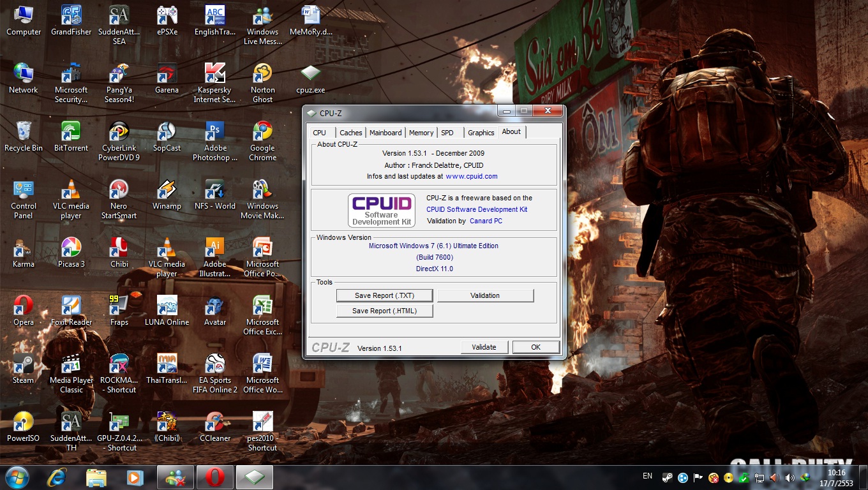Open the Norton Ghost desktop shortcut

pyautogui.click(x=262, y=83)
